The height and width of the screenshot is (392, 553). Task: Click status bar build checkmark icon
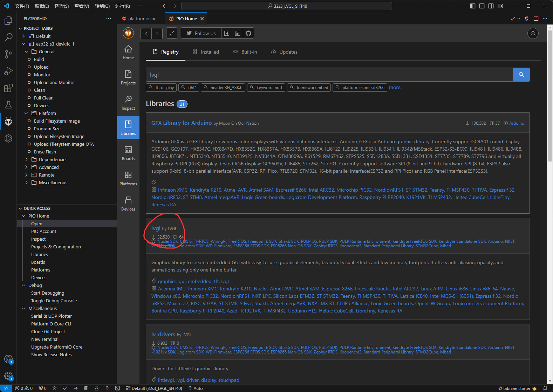coord(65,388)
